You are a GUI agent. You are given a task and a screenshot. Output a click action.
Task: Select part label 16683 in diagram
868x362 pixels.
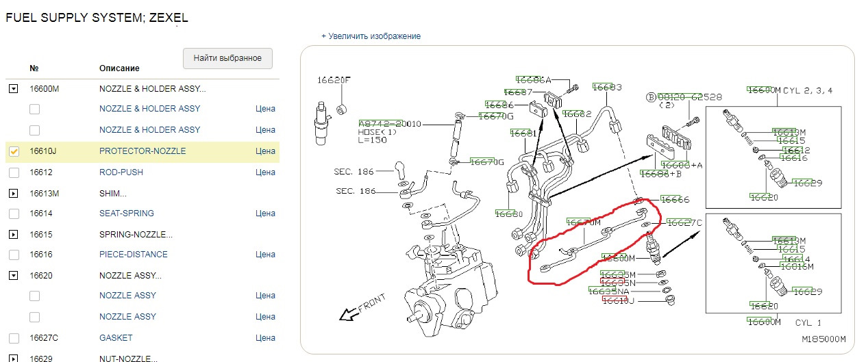[x=607, y=88]
